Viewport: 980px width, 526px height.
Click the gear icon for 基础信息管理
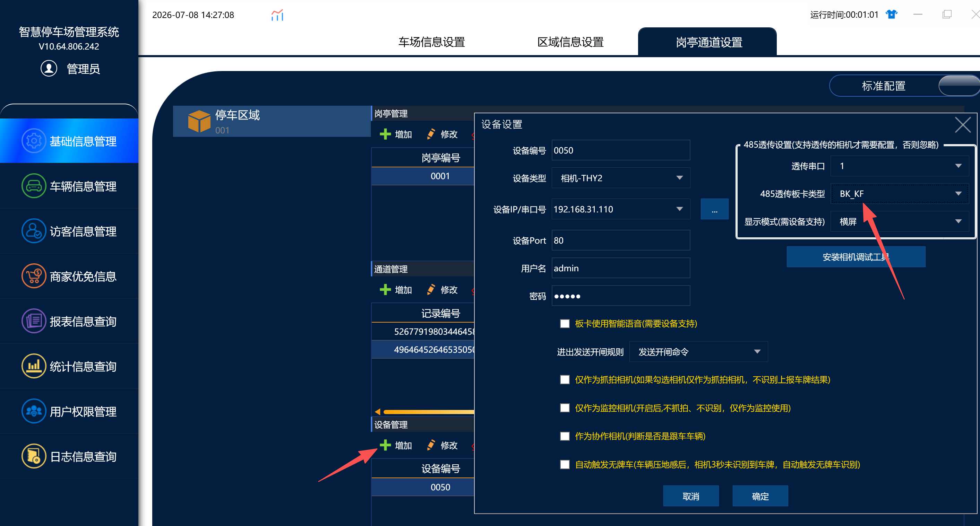click(34, 141)
